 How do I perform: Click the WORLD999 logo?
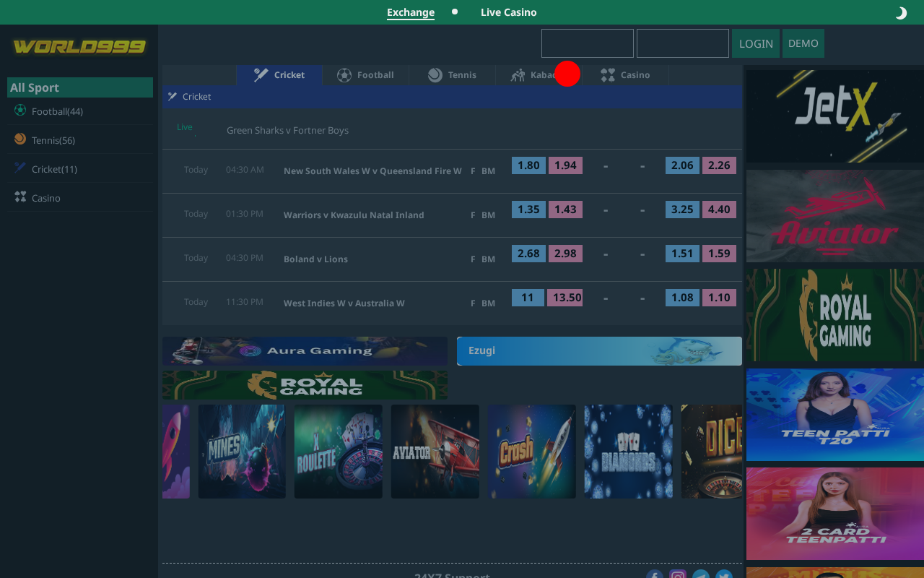tap(79, 47)
